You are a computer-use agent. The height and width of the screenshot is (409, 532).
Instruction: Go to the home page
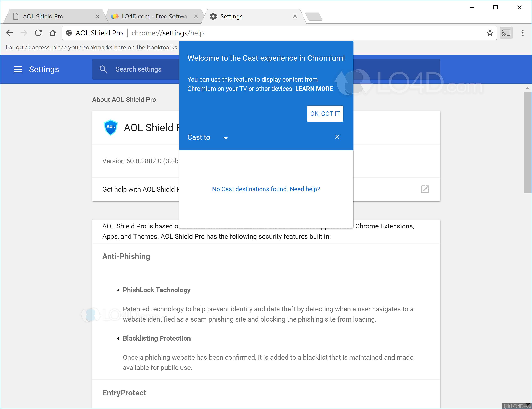click(53, 33)
